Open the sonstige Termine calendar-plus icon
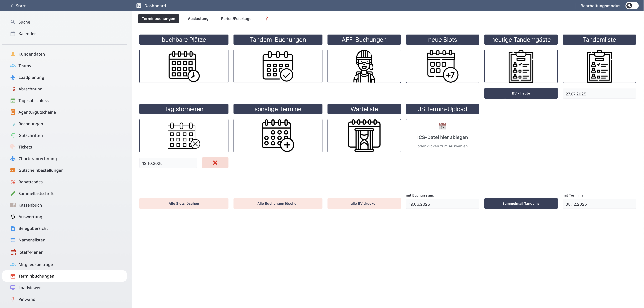Viewport: 644px width, 308px height. (x=278, y=135)
